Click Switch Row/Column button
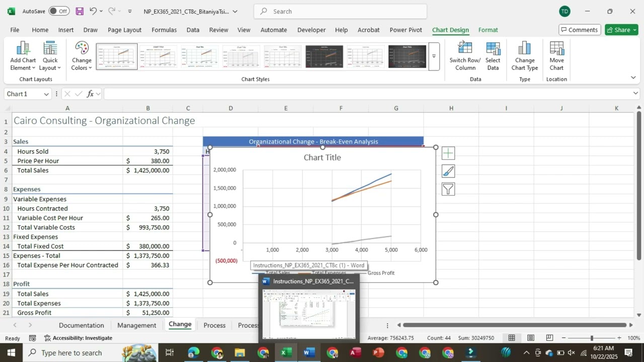 click(x=465, y=56)
